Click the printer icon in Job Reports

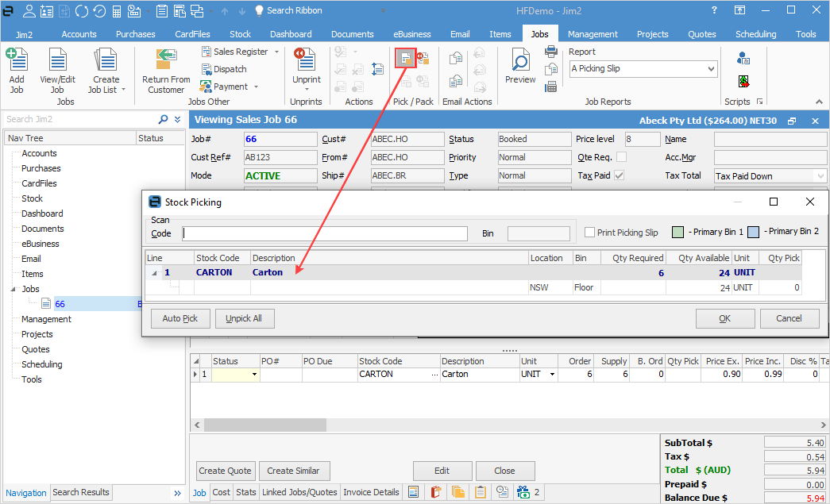(x=551, y=52)
